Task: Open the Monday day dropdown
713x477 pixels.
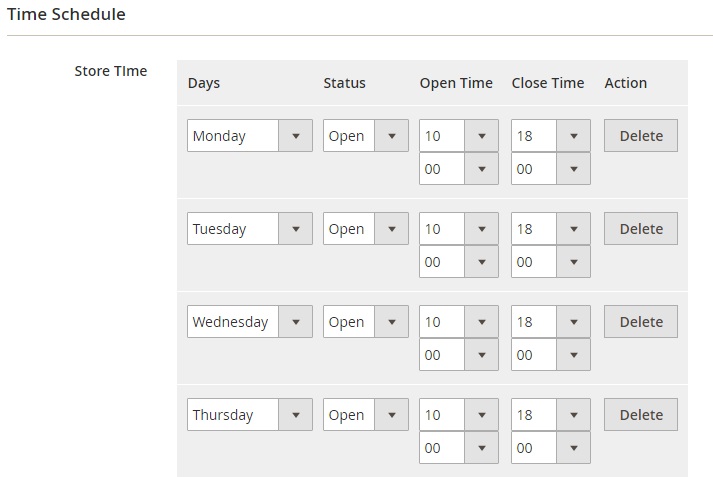Action: tap(250, 136)
